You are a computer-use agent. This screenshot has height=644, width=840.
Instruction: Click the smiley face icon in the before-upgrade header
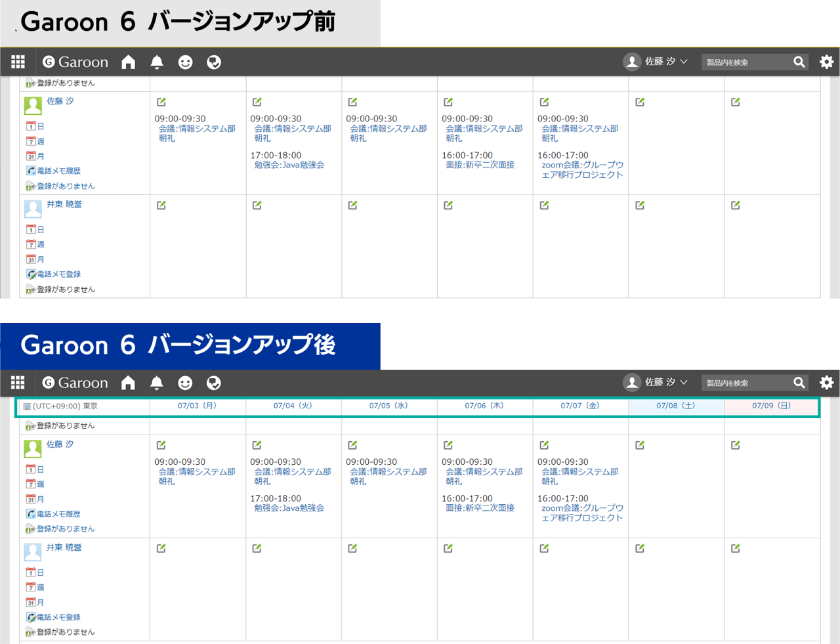coord(186,62)
